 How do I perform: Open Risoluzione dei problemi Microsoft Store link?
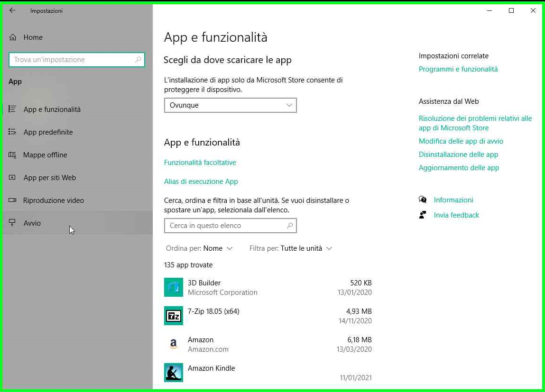[475, 123]
